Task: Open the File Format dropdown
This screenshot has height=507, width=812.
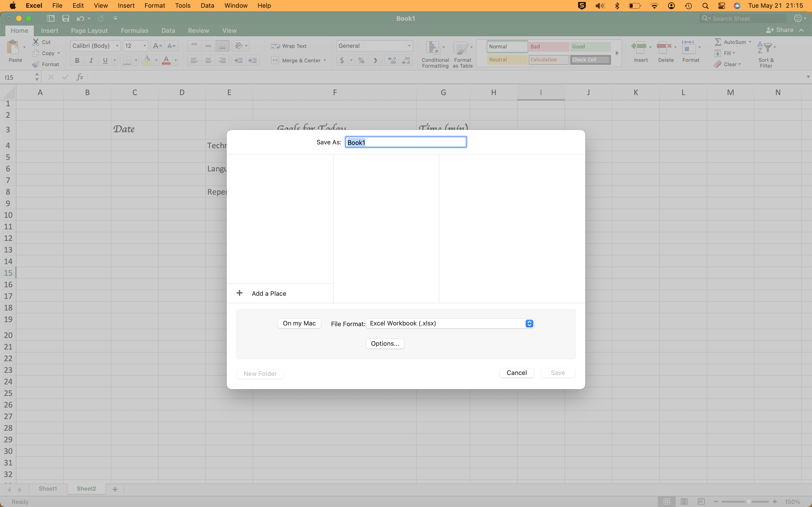Action: 449,323
